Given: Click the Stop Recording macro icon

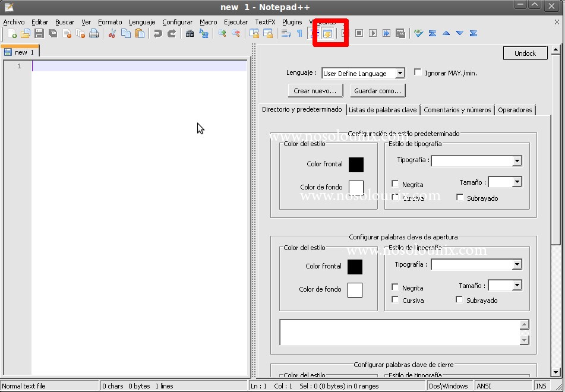Looking at the screenshot, I should click(x=359, y=33).
